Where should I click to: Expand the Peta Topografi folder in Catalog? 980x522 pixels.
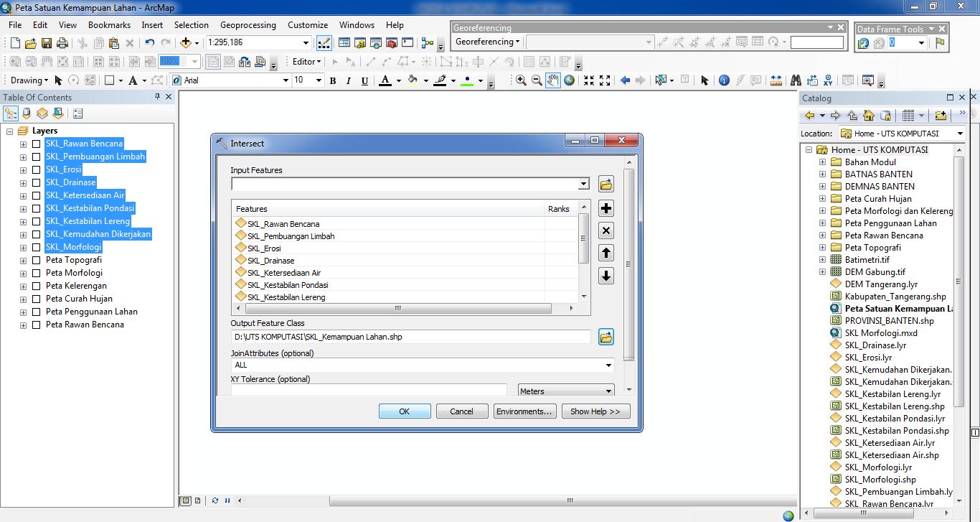point(822,248)
